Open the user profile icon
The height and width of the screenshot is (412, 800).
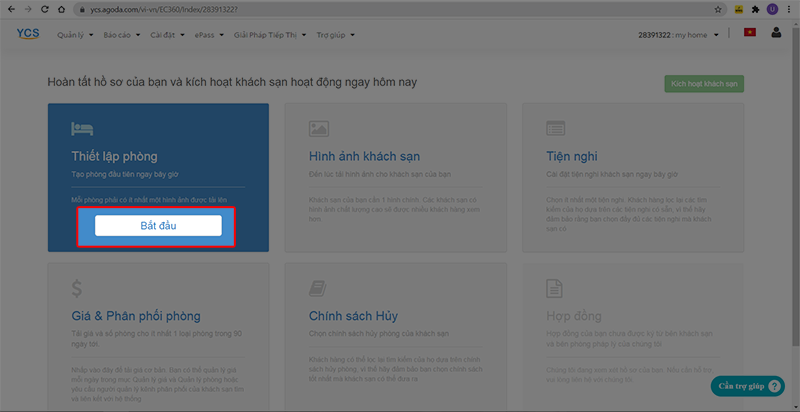tap(777, 35)
